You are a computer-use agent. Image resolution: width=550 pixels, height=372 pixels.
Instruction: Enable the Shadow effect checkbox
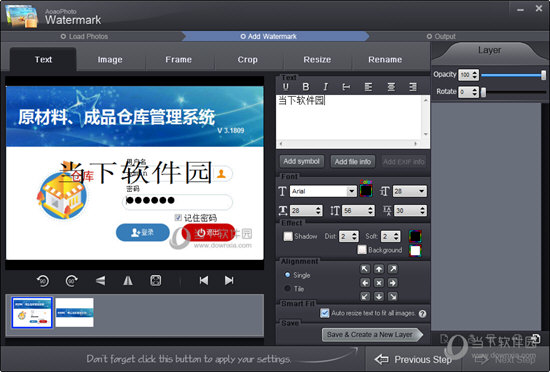click(x=288, y=236)
